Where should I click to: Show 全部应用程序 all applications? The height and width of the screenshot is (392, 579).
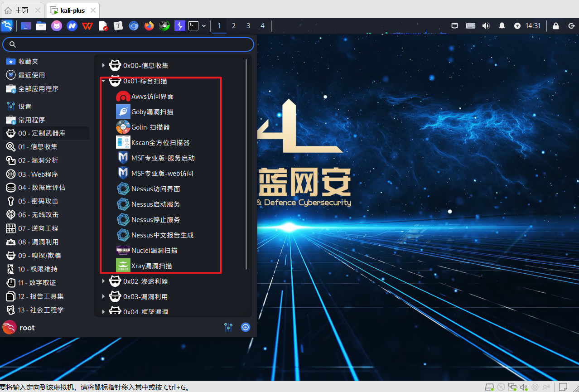(47, 88)
